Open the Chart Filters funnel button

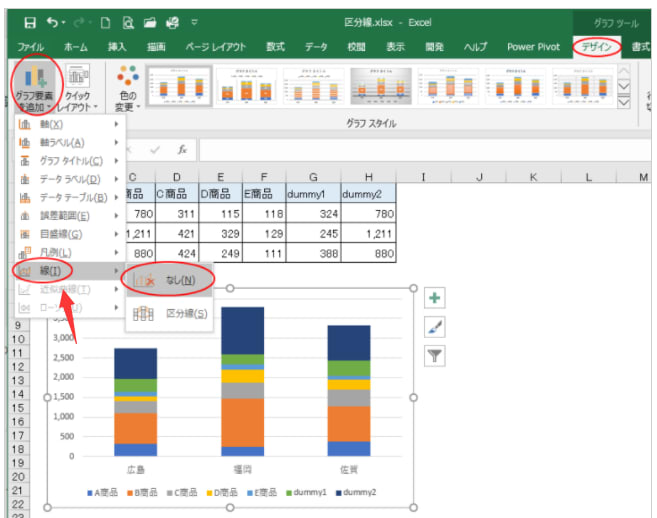point(434,356)
